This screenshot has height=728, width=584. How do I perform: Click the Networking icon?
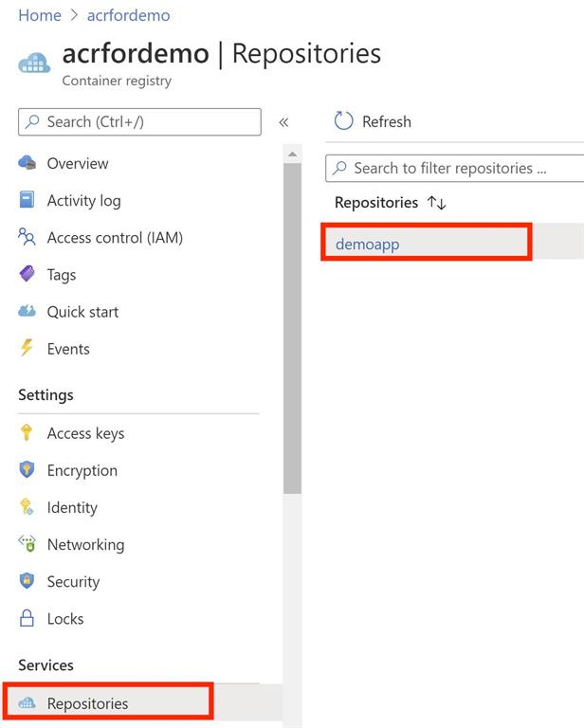pos(27,544)
